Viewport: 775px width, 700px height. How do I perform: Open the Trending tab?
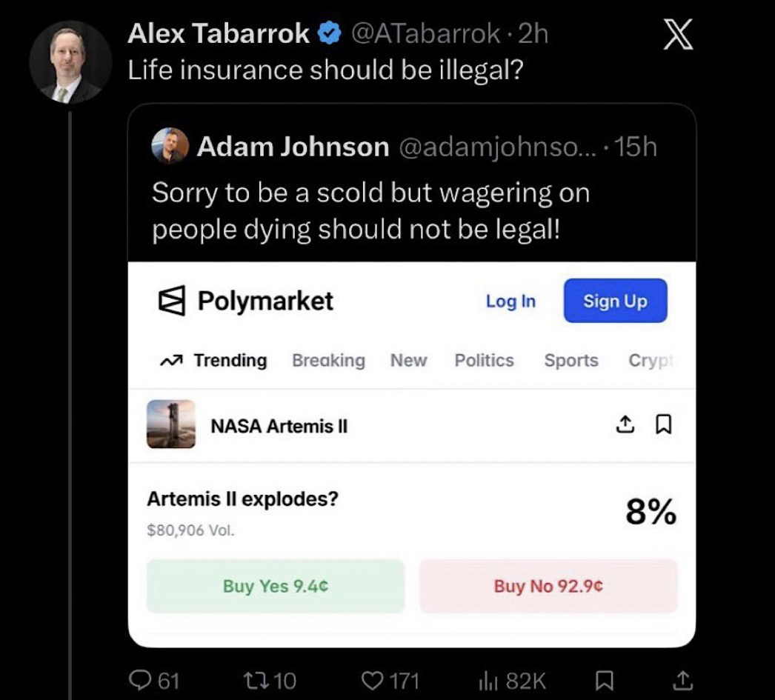[x=213, y=361]
